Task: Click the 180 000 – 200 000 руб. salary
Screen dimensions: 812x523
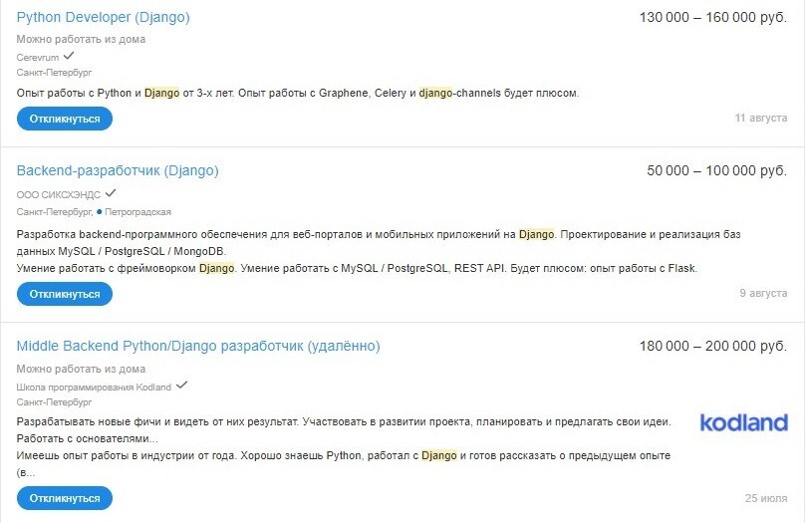Action: pos(713,346)
